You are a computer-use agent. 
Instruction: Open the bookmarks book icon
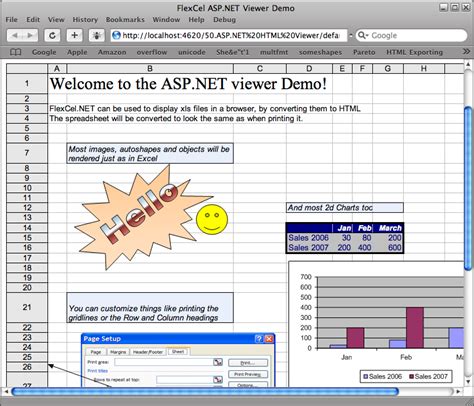click(16, 52)
